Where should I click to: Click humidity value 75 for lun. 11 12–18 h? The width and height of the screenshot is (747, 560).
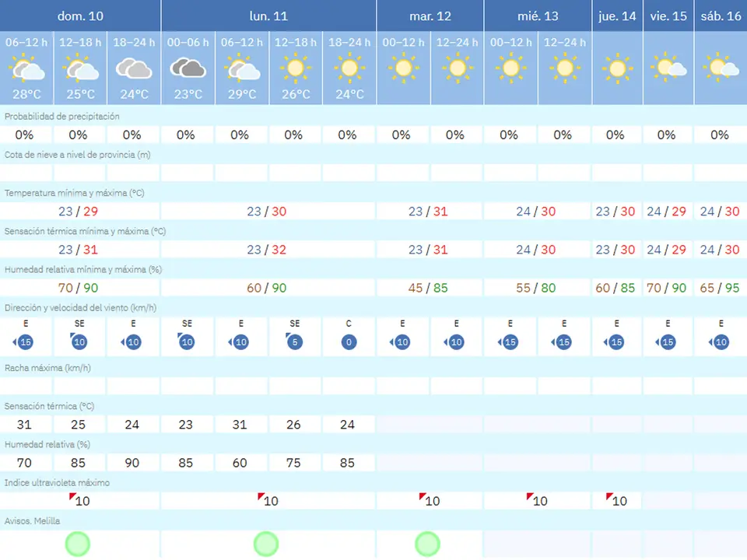pyautogui.click(x=293, y=462)
